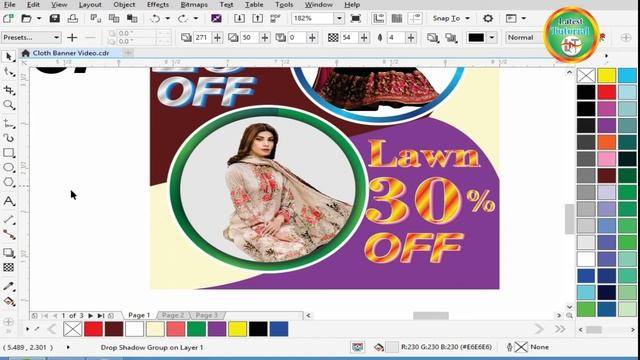
Task: Select the Artistic Media tool
Action: 9,138
